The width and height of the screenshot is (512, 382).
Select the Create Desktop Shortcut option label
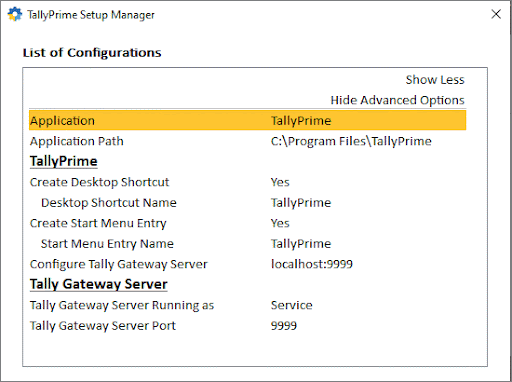(99, 182)
